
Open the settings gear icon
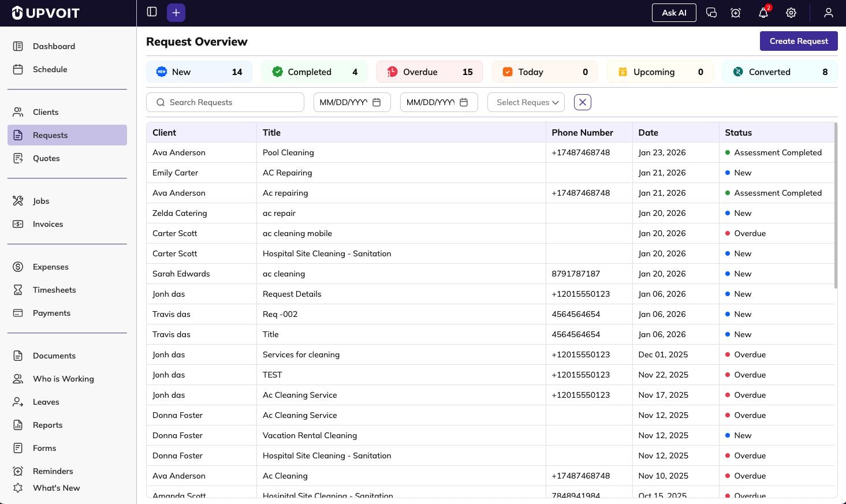click(x=791, y=12)
